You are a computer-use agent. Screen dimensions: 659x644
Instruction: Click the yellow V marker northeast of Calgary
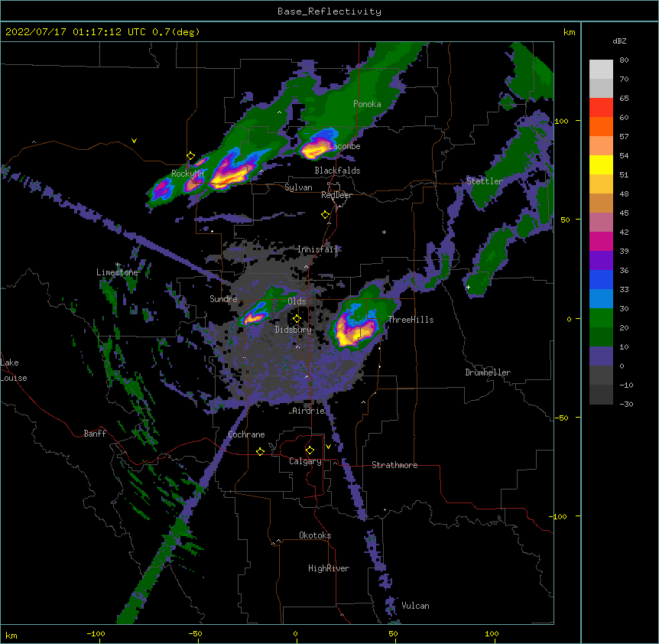click(328, 447)
